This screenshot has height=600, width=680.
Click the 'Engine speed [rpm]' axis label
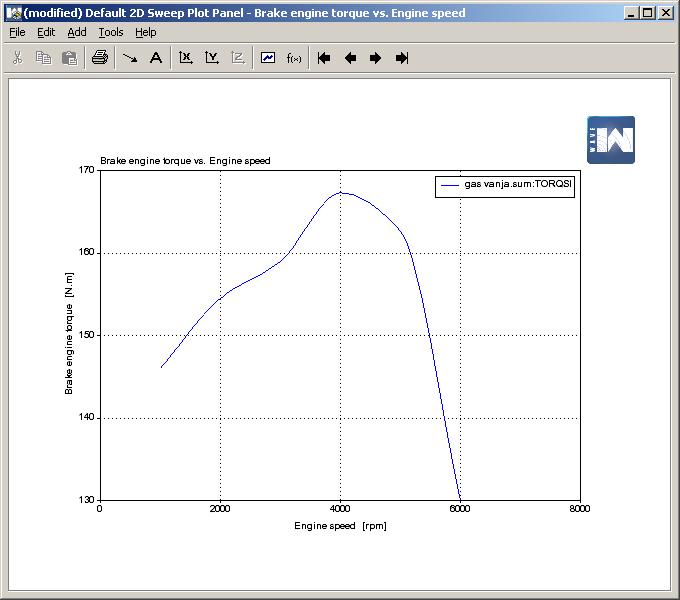(340, 526)
